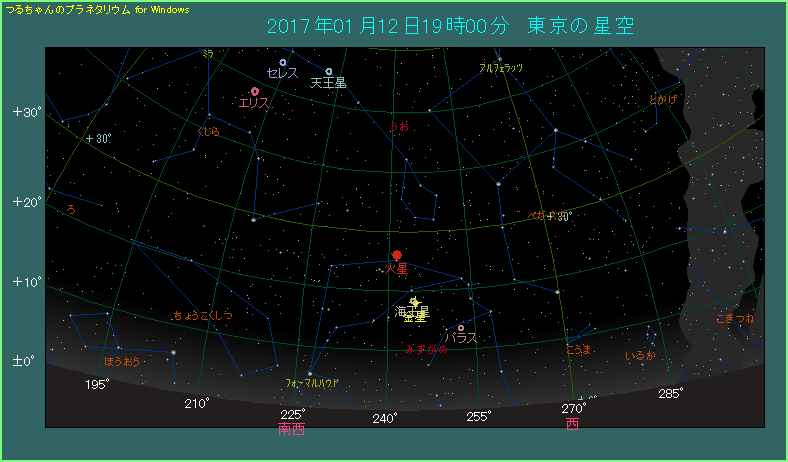This screenshot has width=788, height=462.
Task: Click the みずがめ (Aquarius) constellation name
Action: click(426, 349)
